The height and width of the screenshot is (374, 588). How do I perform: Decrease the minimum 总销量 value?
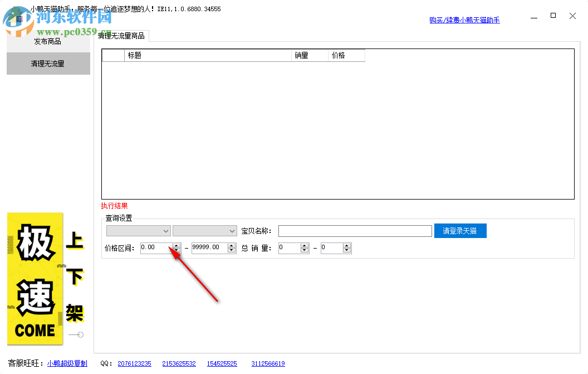(x=305, y=250)
